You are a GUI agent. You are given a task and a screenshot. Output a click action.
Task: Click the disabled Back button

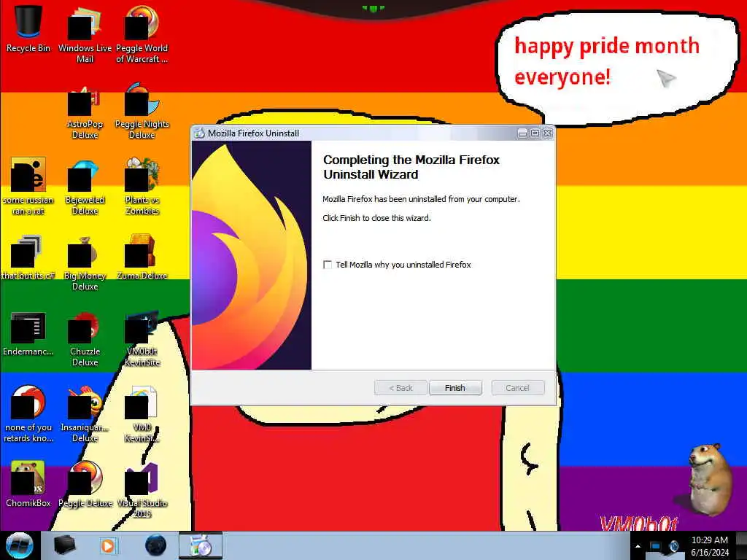point(400,388)
